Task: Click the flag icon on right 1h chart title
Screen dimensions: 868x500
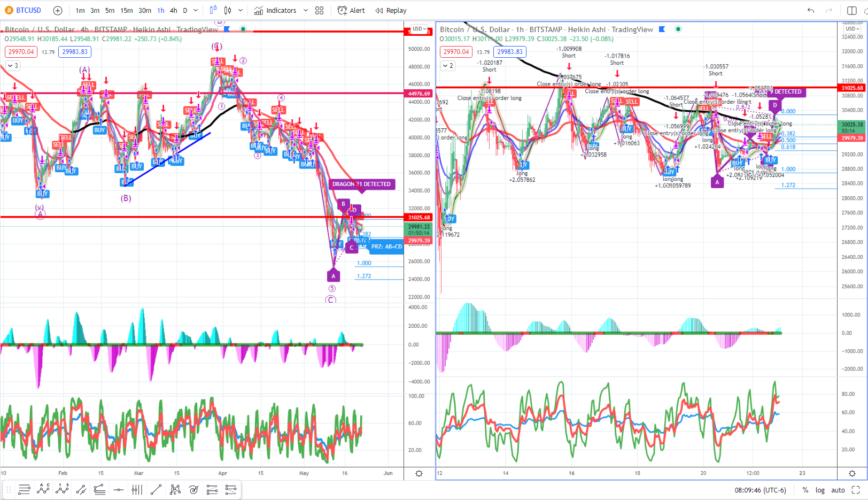Action: [x=662, y=29]
